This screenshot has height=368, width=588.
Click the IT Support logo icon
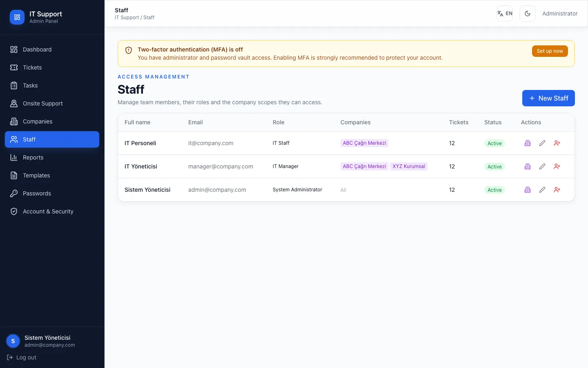(17, 17)
